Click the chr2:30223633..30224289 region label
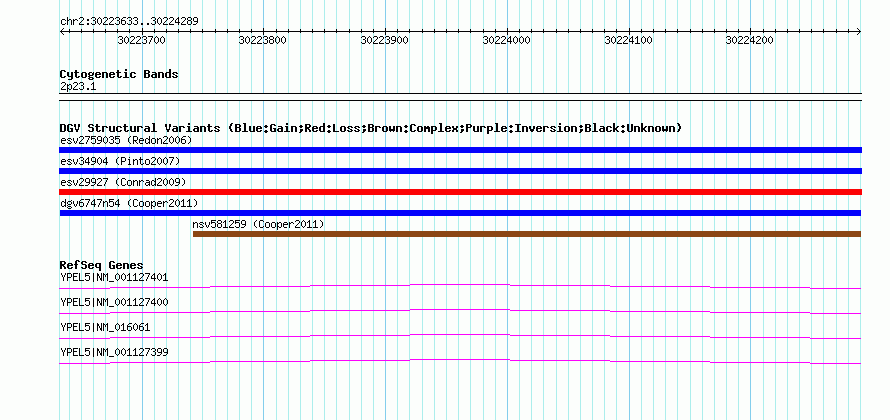The height and width of the screenshot is (420, 890). click(x=129, y=21)
